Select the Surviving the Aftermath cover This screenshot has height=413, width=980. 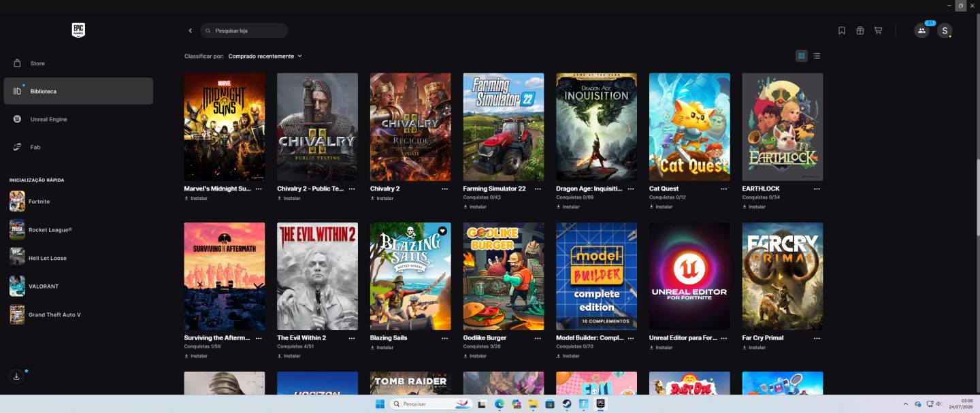click(x=225, y=276)
